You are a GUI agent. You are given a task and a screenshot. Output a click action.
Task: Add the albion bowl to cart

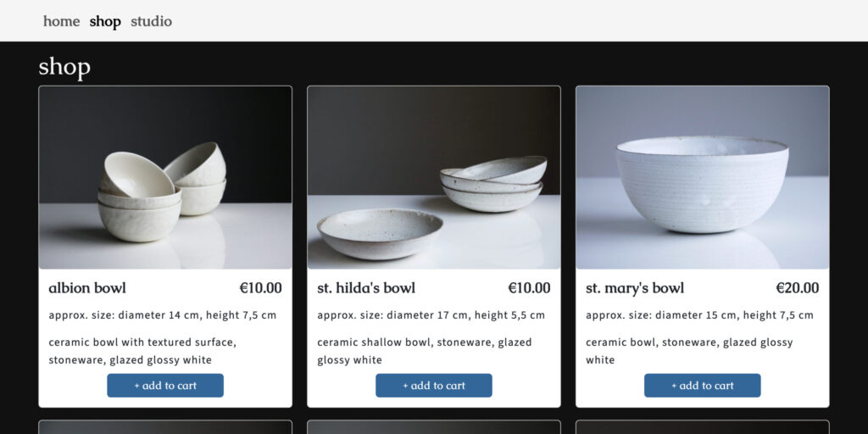165,386
